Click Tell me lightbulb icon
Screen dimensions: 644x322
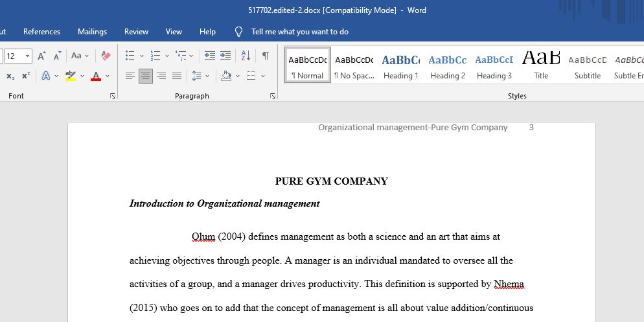pos(238,32)
